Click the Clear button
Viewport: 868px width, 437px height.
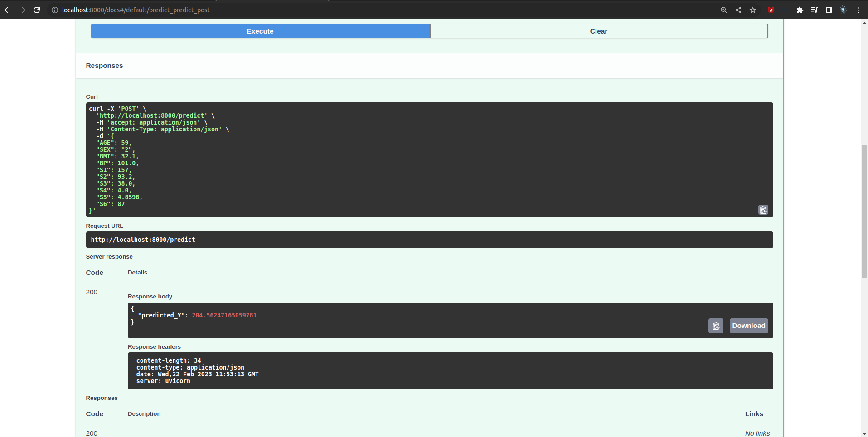pyautogui.click(x=599, y=31)
